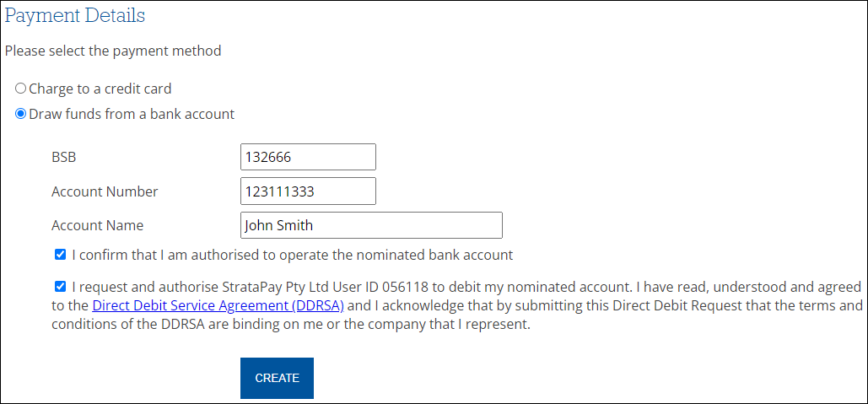Click the 'conditions of the DDRSA are binding' line
This screenshot has width=868, height=404.
[291, 325]
